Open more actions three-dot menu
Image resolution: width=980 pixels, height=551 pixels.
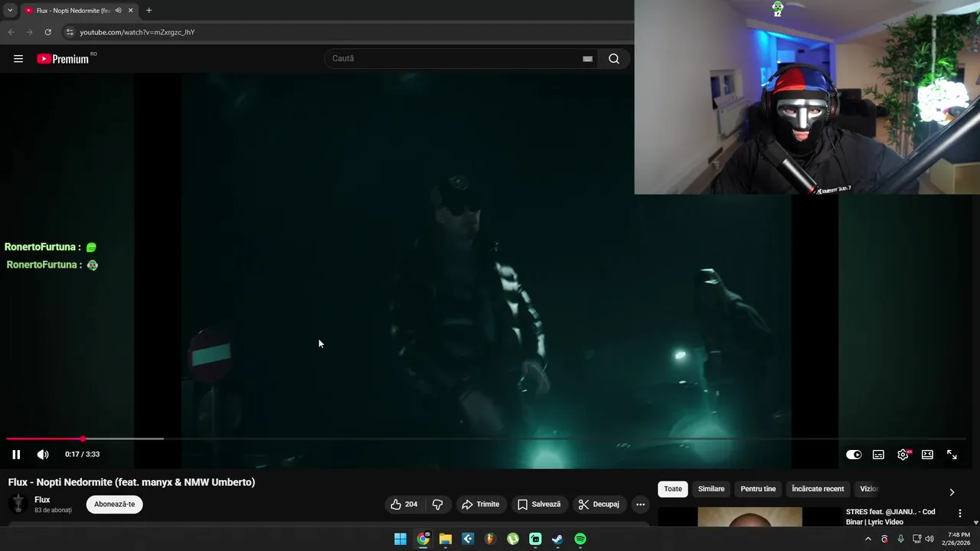(x=640, y=504)
